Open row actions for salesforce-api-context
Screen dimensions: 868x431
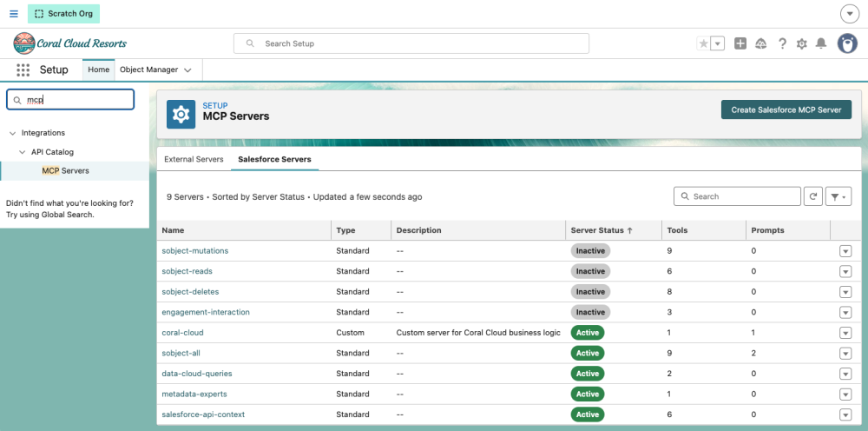coord(845,415)
